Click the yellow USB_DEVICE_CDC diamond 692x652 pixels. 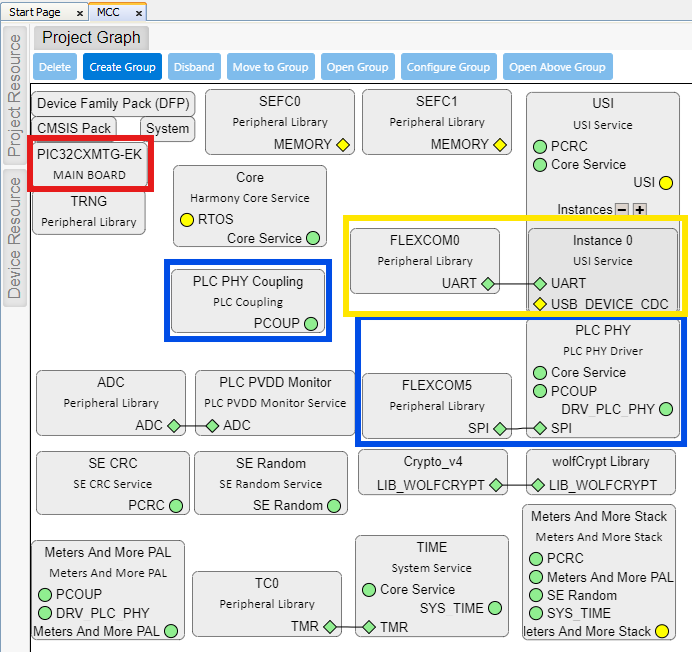pos(540,304)
